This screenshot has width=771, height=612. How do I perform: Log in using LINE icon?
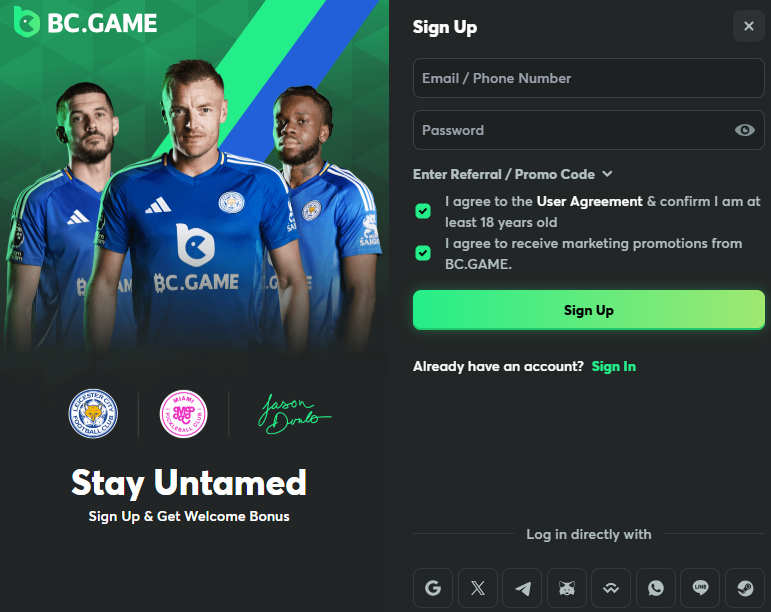[700, 588]
